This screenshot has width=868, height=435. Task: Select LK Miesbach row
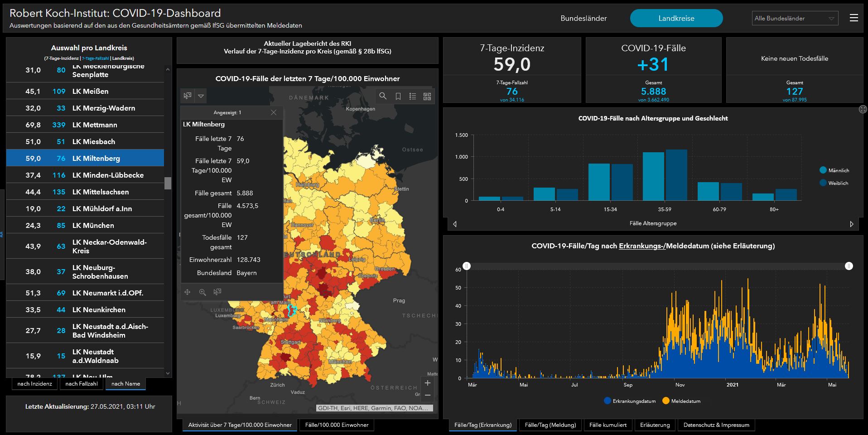point(85,141)
